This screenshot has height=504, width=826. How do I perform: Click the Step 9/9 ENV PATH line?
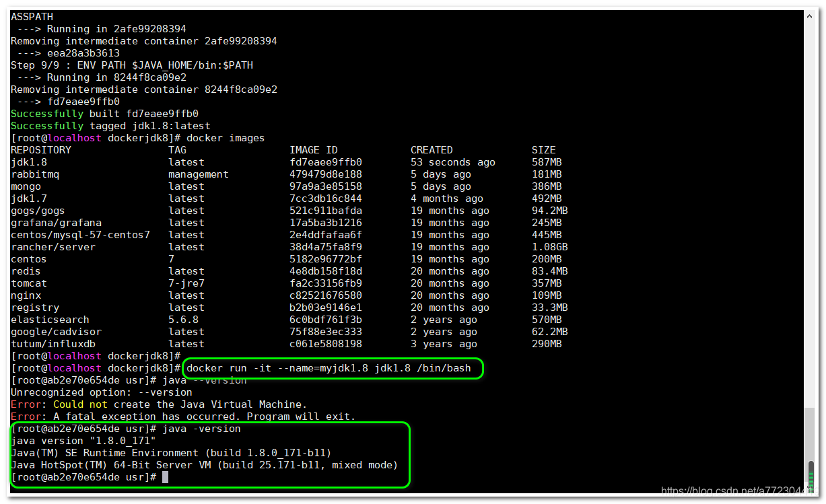[131, 65]
